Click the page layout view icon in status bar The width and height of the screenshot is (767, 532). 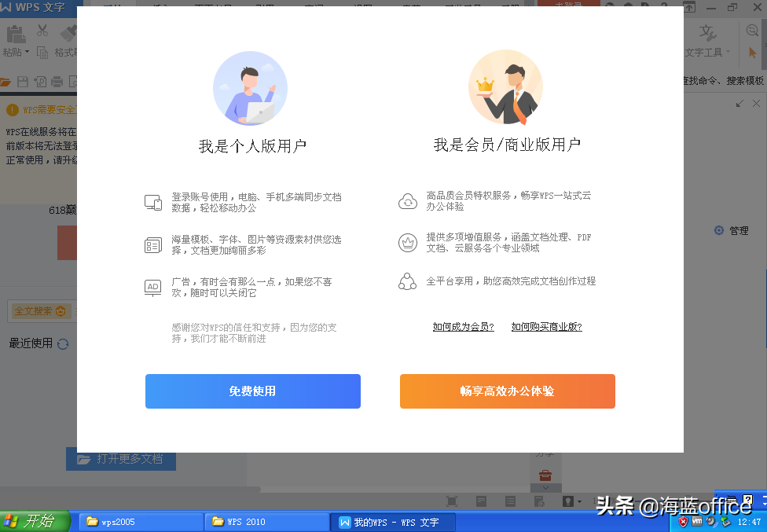481,501
